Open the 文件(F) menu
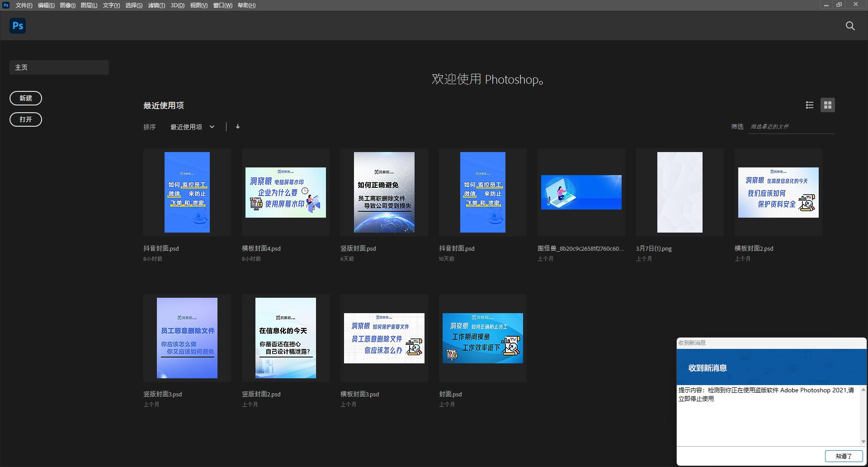This screenshot has height=467, width=868. tap(24, 5)
